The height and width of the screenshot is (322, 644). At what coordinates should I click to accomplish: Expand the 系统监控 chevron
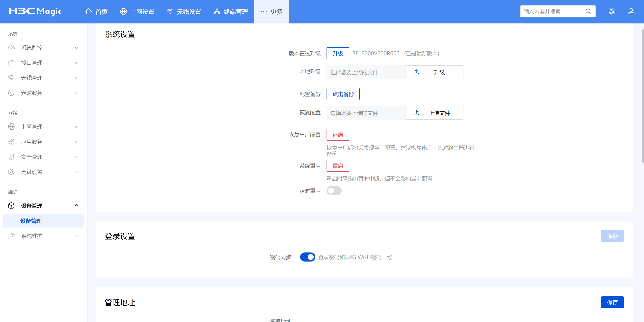point(77,48)
